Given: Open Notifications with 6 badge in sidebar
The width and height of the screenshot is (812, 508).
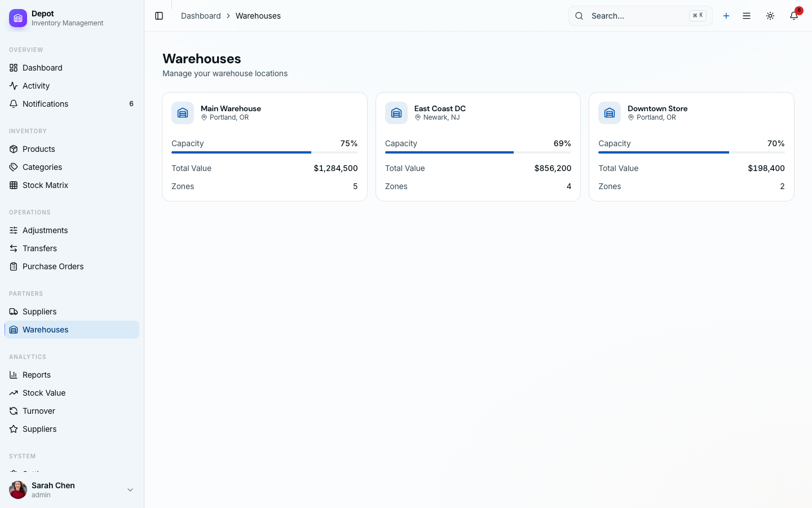Looking at the screenshot, I should 45,104.
